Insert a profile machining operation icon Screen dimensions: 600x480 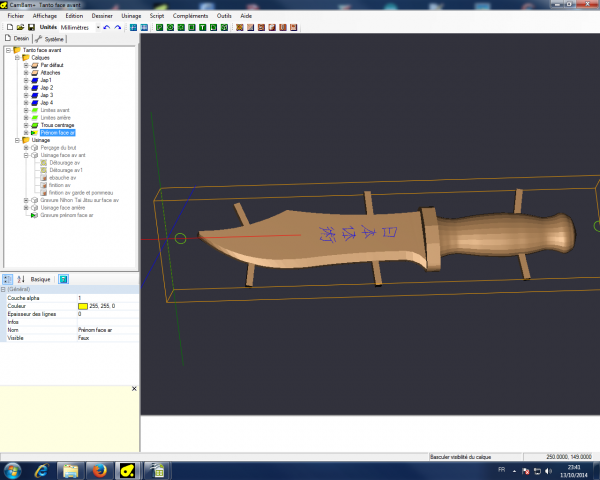pos(240,27)
